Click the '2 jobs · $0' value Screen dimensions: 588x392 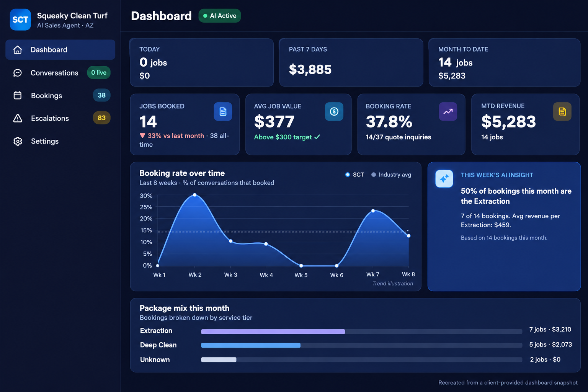(545, 359)
